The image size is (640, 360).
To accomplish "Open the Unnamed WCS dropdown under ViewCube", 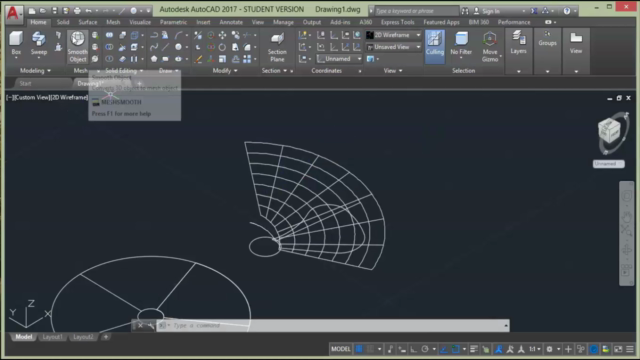I will pyautogui.click(x=609, y=164).
